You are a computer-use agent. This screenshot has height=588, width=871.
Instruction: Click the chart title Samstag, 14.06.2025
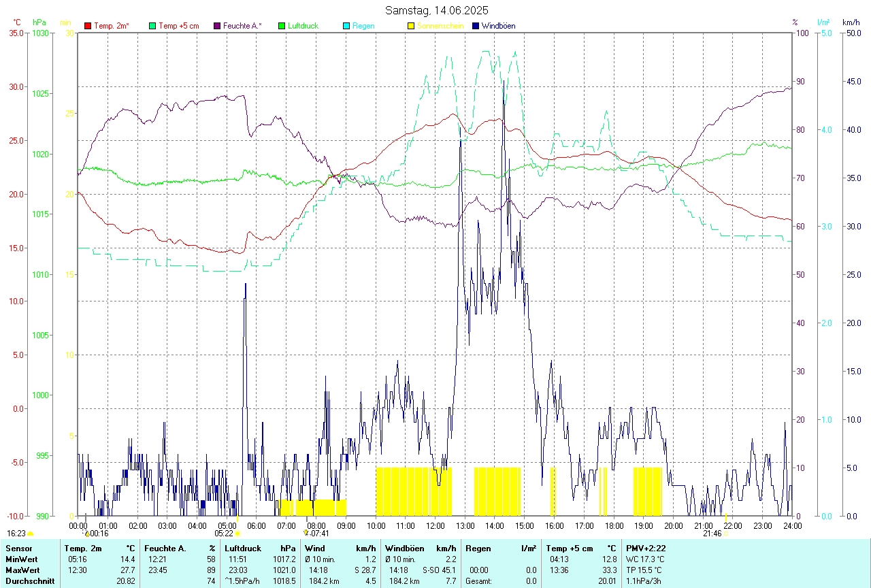[436, 10]
